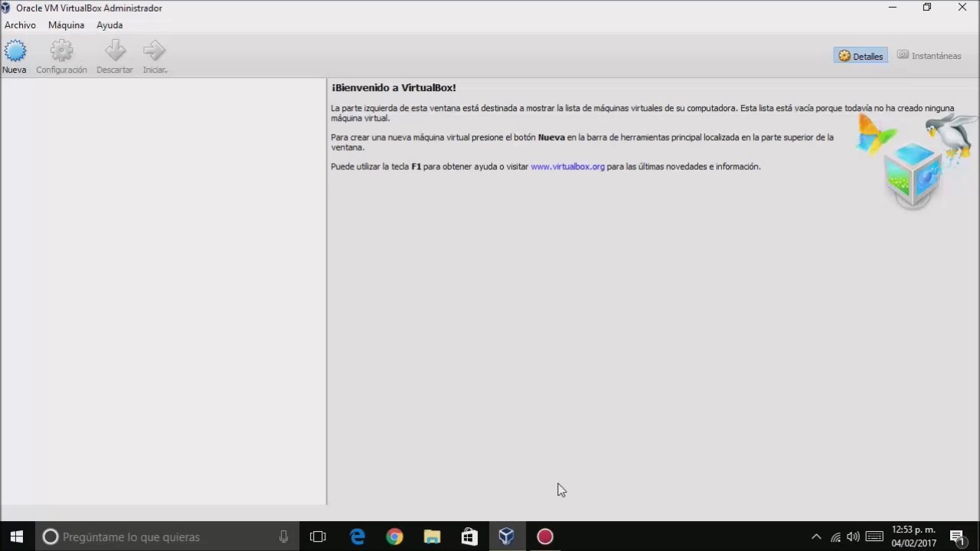
Task: Open the Archivo menu
Action: click(x=20, y=25)
